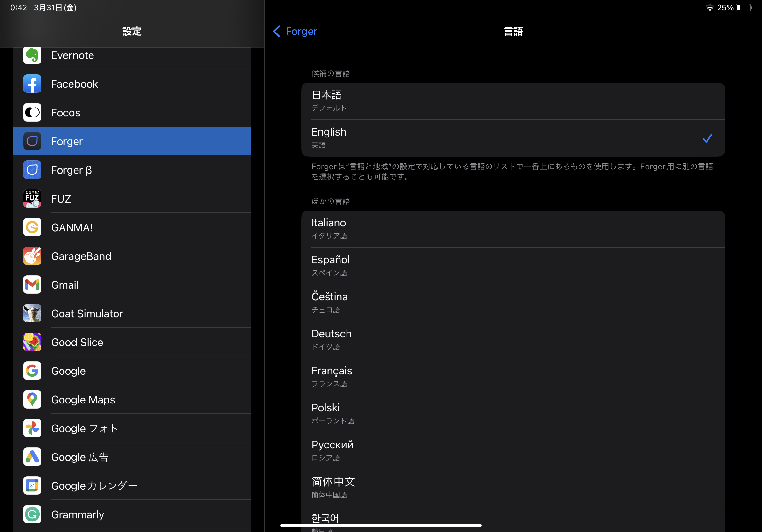This screenshot has height=532, width=762.
Task: Tap the Google フォト pinwheel icon
Action: (x=32, y=428)
